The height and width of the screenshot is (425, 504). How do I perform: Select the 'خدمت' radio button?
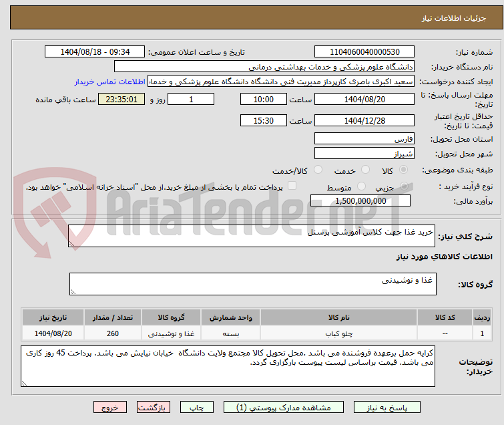(365, 169)
